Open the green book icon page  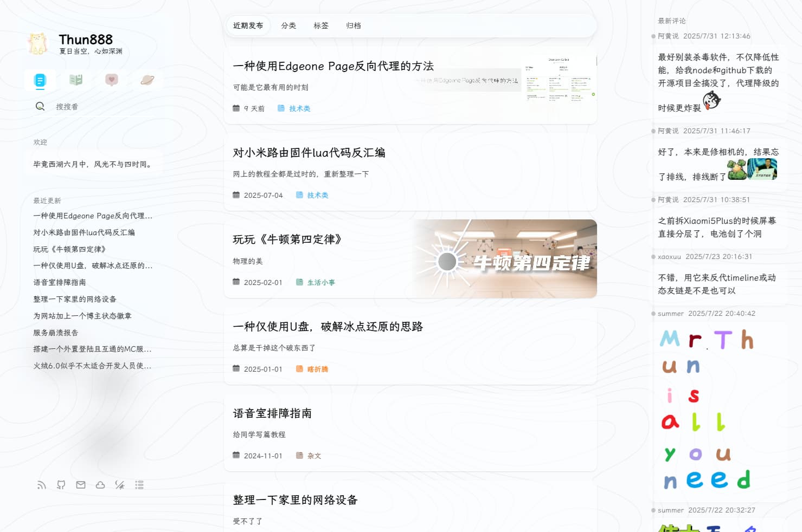click(x=76, y=80)
